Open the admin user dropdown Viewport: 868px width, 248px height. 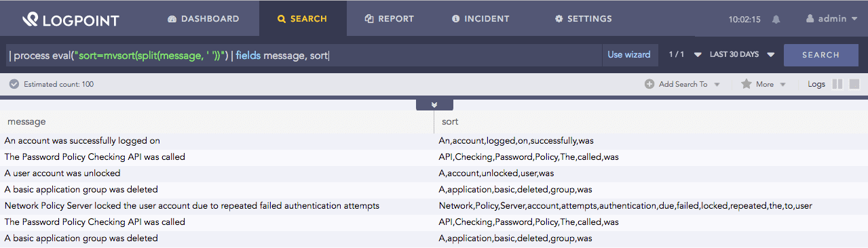click(831, 19)
